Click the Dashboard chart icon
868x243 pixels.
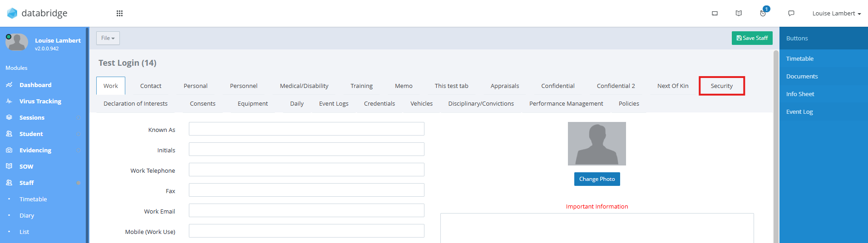[9, 85]
